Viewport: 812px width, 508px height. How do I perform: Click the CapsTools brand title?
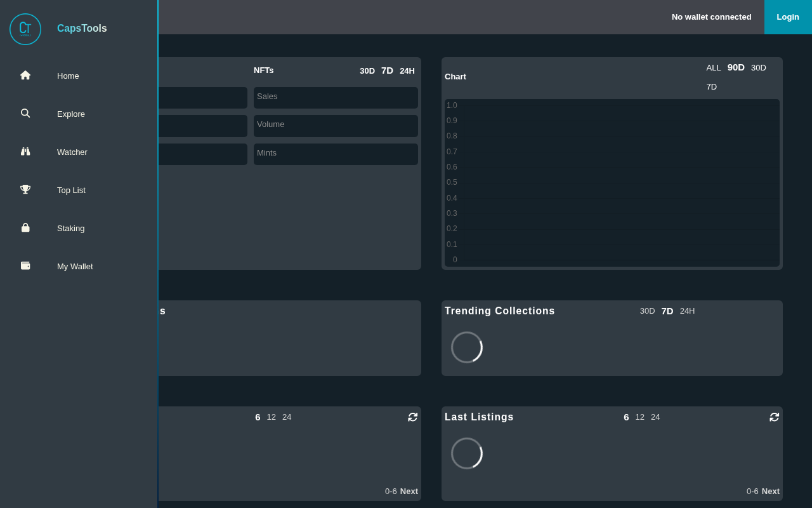coord(82,29)
